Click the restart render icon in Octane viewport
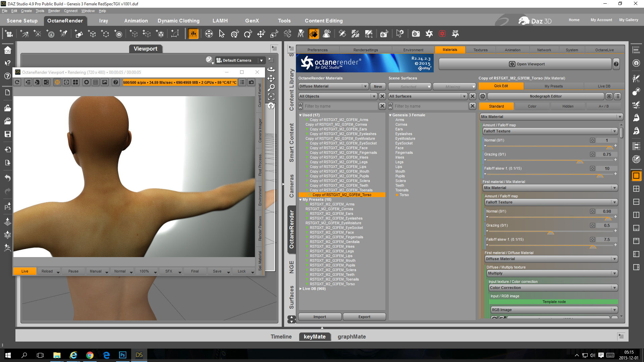 tap(17, 82)
